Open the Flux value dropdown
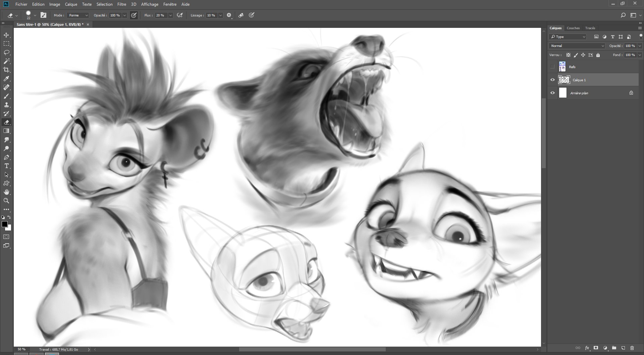The width and height of the screenshot is (644, 355). tap(170, 15)
